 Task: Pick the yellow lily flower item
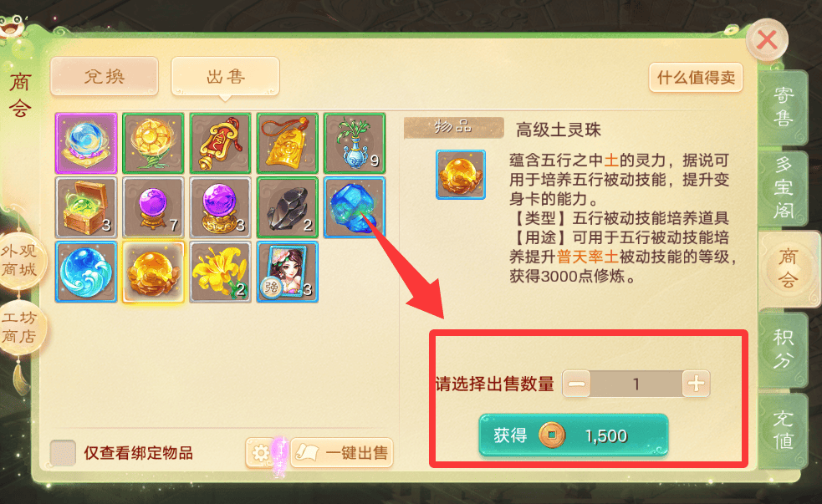(220, 272)
